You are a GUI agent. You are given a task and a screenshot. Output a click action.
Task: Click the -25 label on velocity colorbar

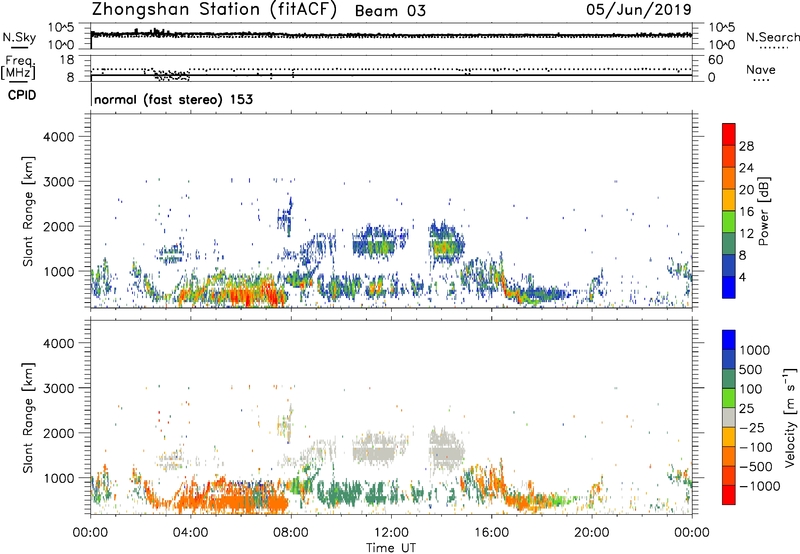point(753,427)
